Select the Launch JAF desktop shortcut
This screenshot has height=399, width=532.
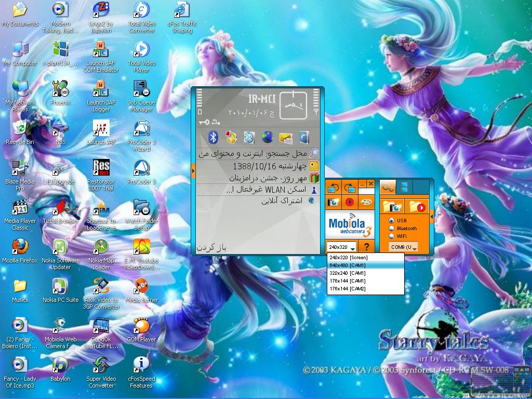(x=101, y=132)
